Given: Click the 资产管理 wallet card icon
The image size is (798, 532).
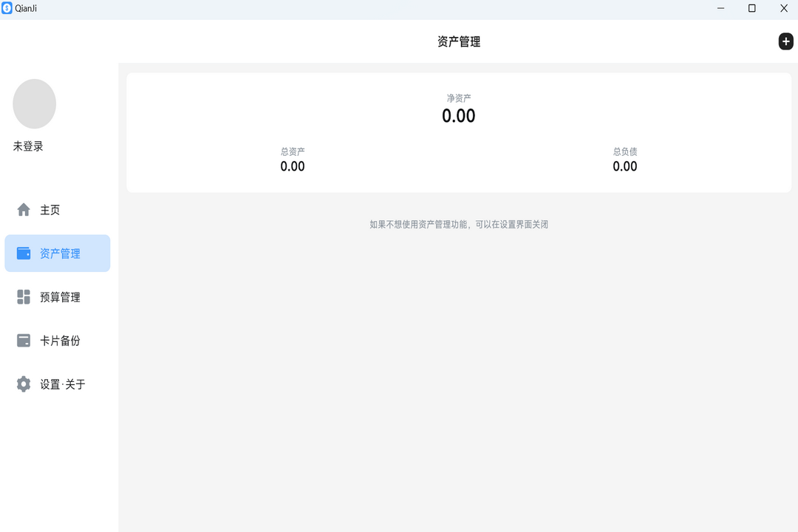Looking at the screenshot, I should (x=22, y=253).
